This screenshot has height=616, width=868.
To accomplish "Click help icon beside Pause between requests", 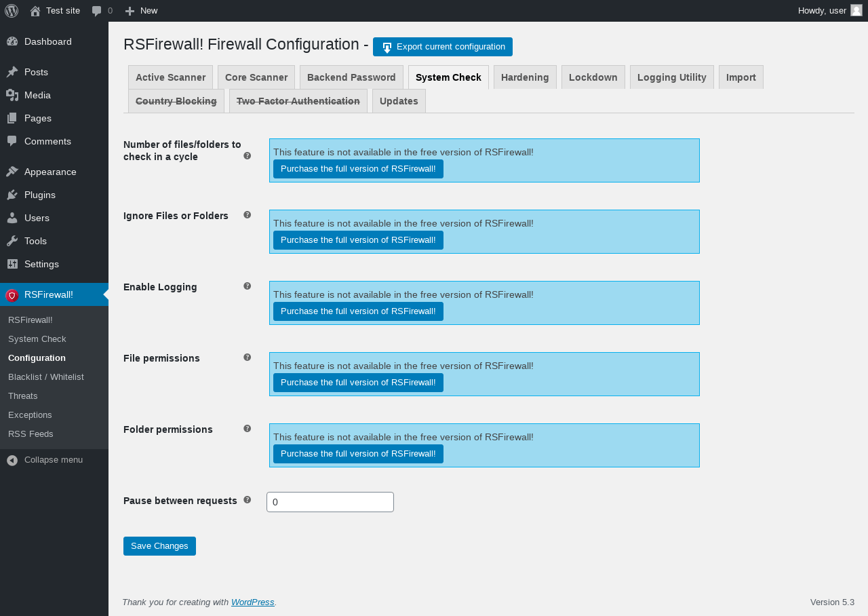I will (x=248, y=500).
